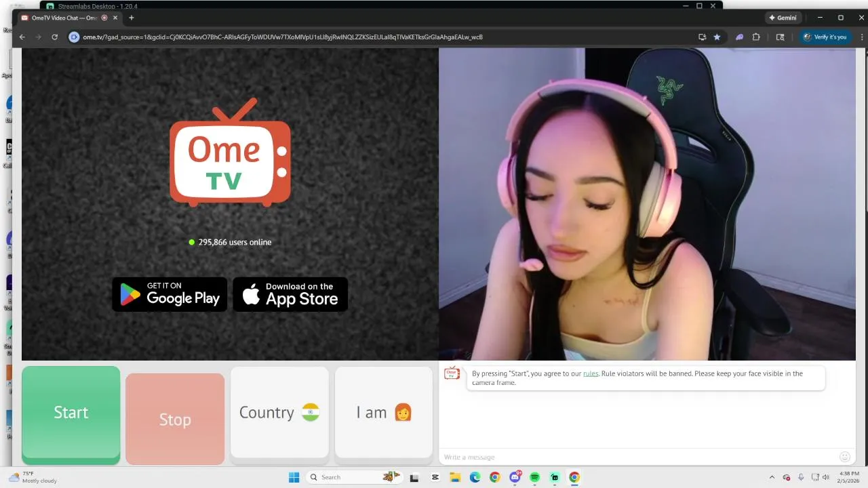Click the purple extension icon in toolbar
This screenshot has height=488, width=868.
[739, 37]
